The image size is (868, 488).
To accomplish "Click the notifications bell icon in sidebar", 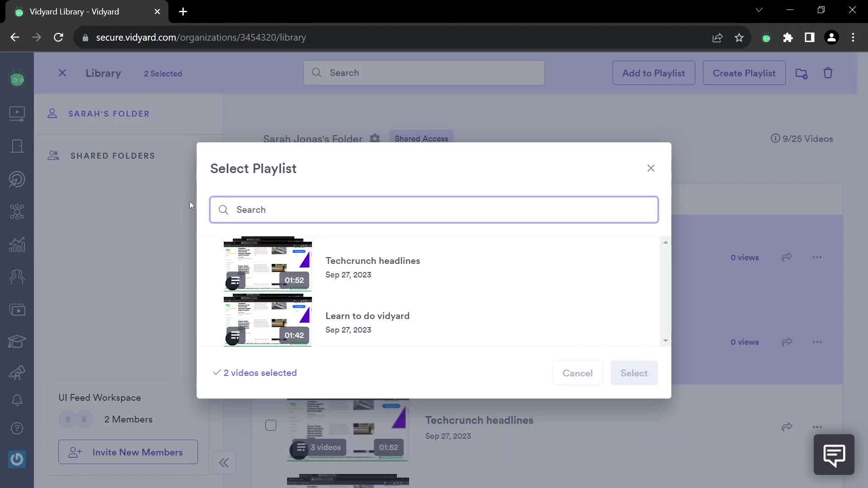I will pos(17,399).
